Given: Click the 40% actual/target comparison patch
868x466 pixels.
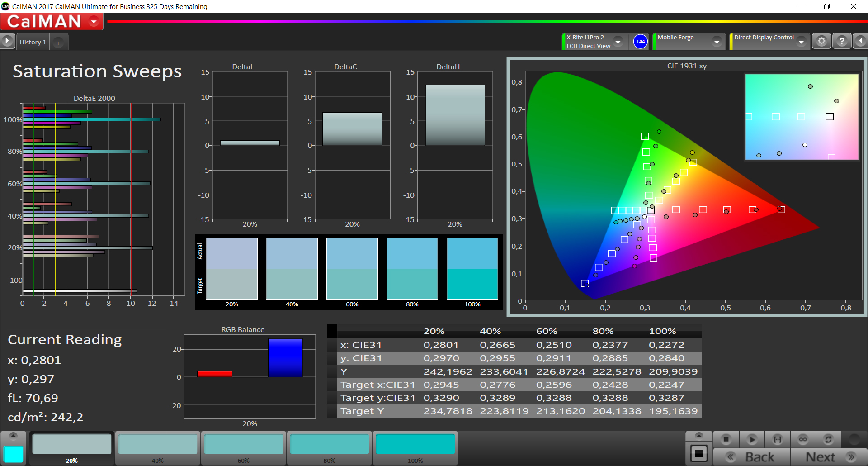Looking at the screenshot, I should pyautogui.click(x=292, y=268).
